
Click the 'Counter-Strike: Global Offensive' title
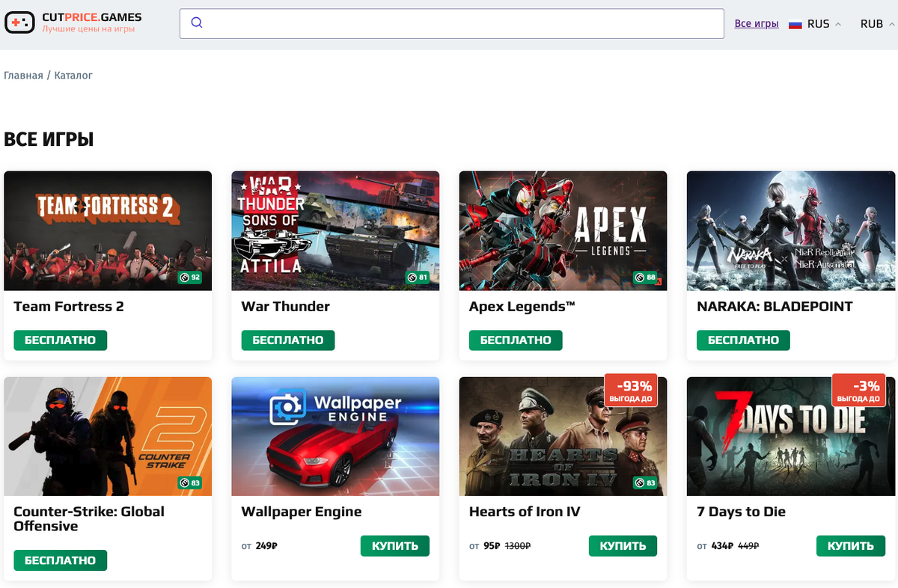[89, 519]
